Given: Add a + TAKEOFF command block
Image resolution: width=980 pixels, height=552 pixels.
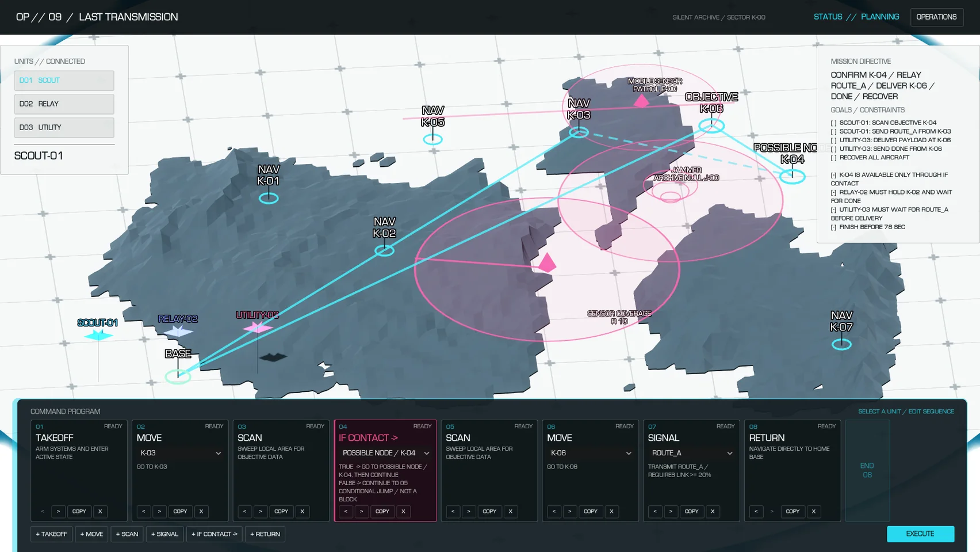Looking at the screenshot, I should tap(51, 534).
